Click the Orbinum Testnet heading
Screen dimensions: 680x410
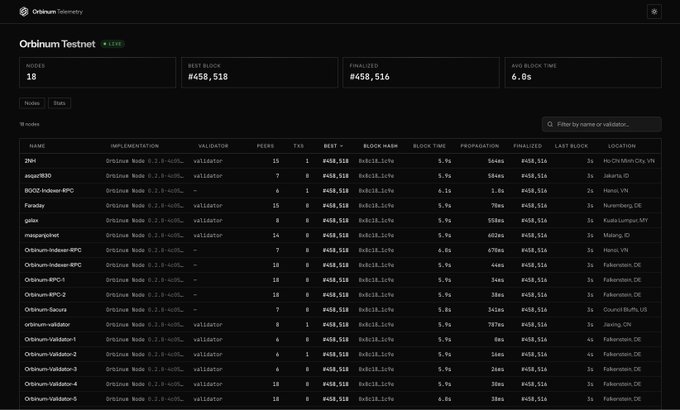pyautogui.click(x=57, y=44)
